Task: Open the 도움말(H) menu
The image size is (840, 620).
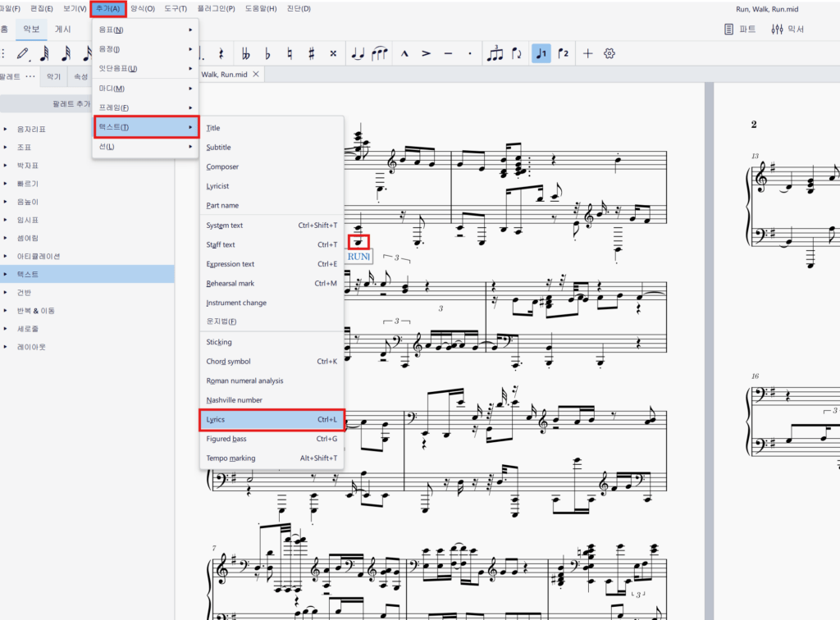Action: click(x=261, y=8)
